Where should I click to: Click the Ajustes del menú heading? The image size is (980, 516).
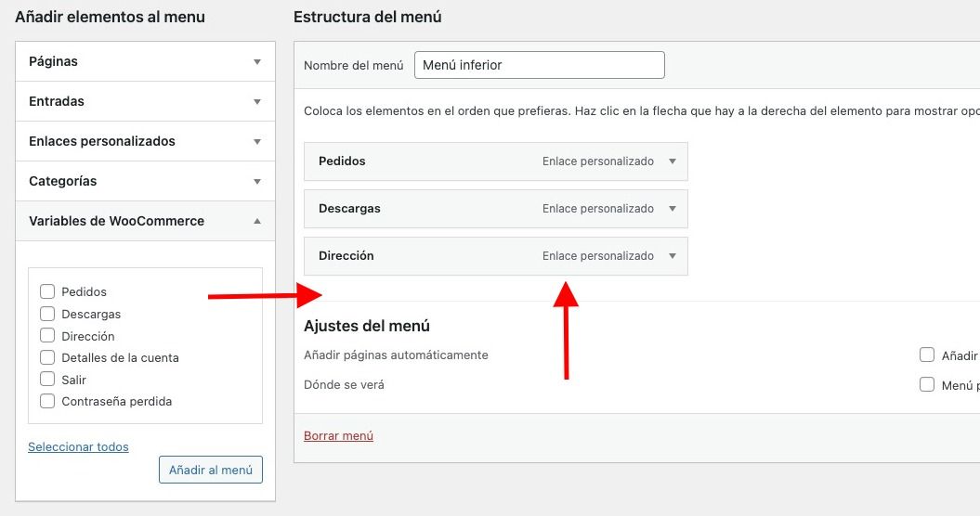(367, 326)
